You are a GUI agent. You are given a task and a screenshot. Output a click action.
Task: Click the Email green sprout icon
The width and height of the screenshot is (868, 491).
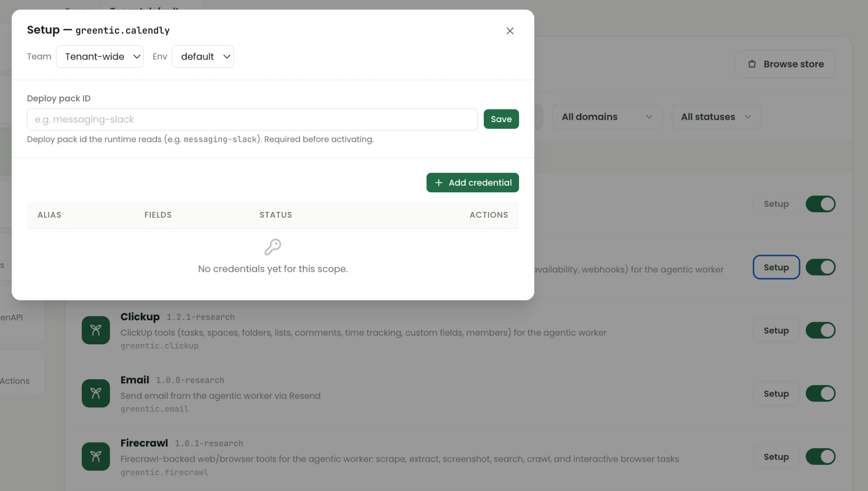click(x=96, y=393)
